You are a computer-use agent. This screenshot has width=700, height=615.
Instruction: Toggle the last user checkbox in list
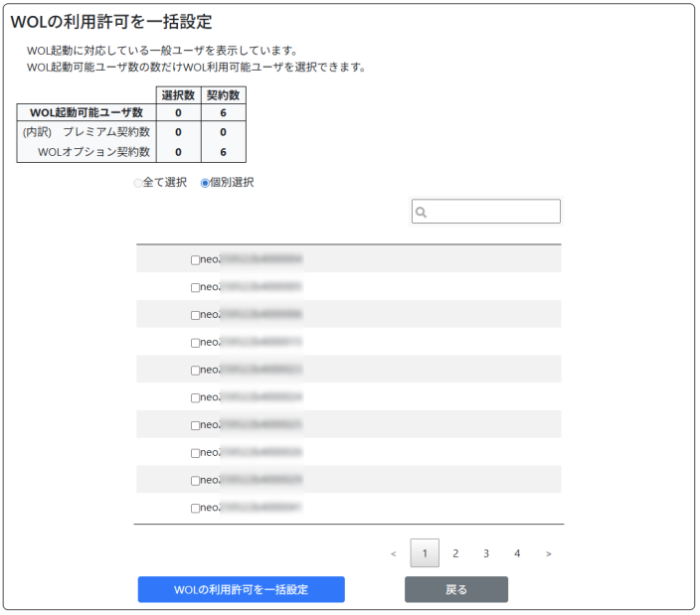pos(195,508)
